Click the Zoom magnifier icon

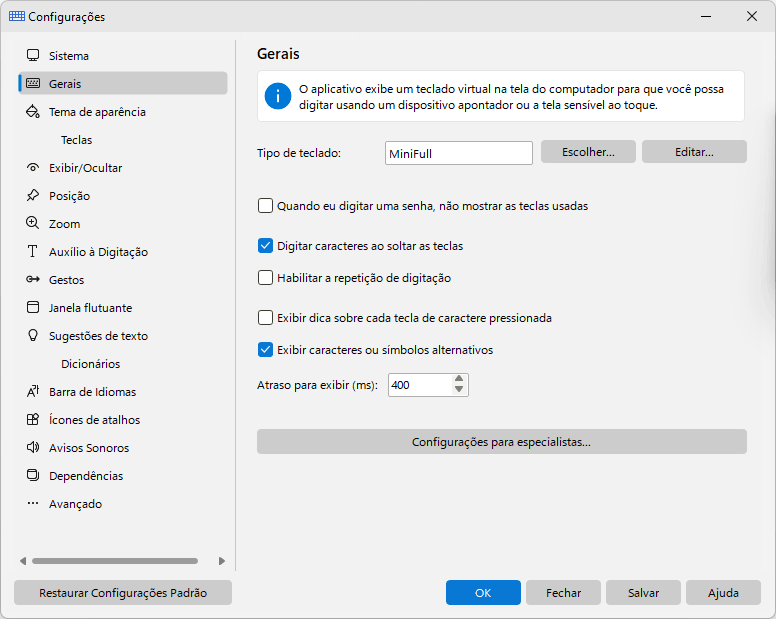tap(33, 223)
